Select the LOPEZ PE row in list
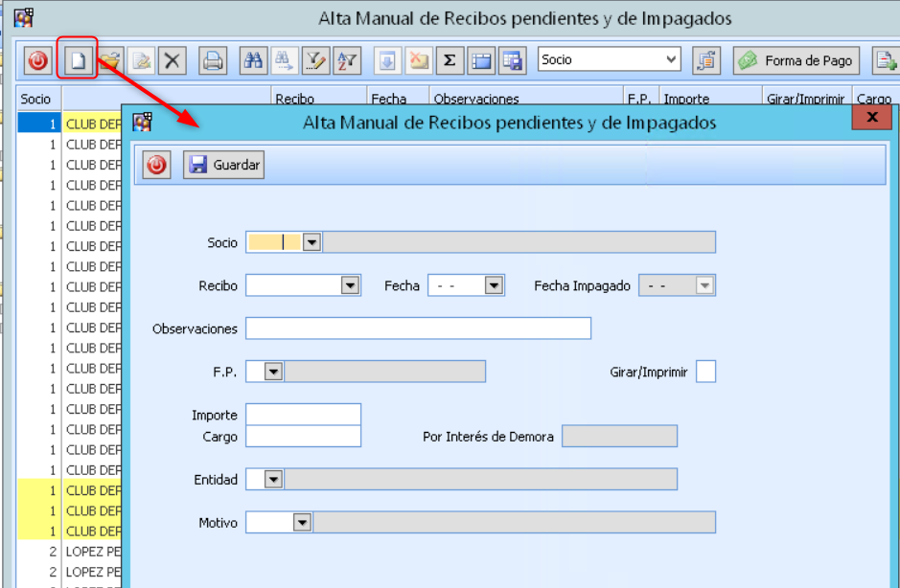Image resolution: width=900 pixels, height=588 pixels. (x=92, y=552)
